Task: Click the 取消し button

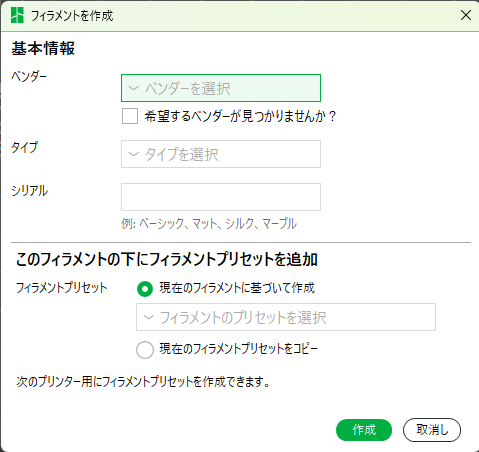Action: 432,430
